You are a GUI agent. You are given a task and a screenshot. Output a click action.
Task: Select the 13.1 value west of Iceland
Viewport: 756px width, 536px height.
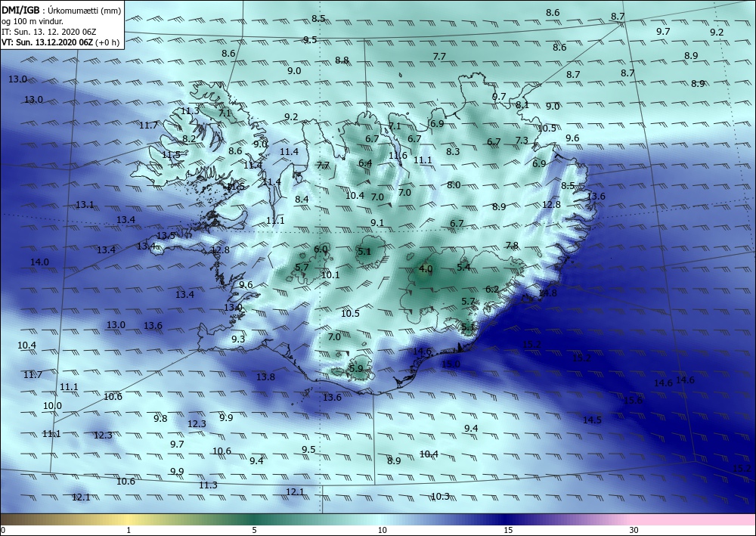85,205
